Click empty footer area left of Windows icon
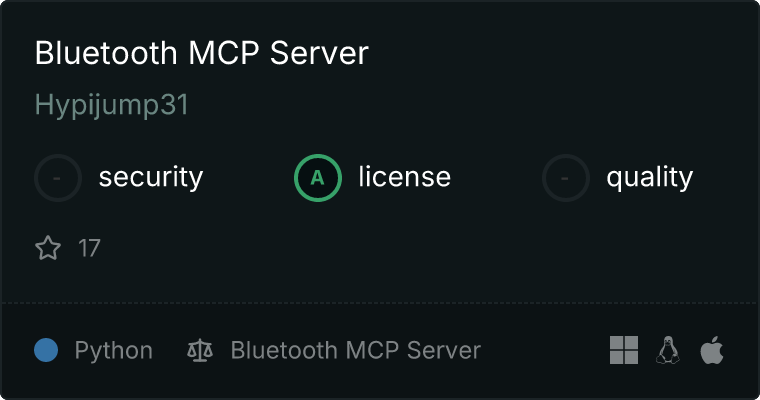This screenshot has width=760, height=400. click(x=543, y=350)
